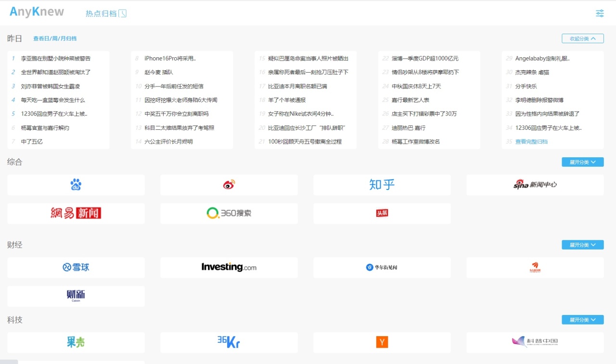Image resolution: width=616 pixels, height=364 pixels.
Task: Click the 查看日/周/月归档 link
Action: pos(55,38)
